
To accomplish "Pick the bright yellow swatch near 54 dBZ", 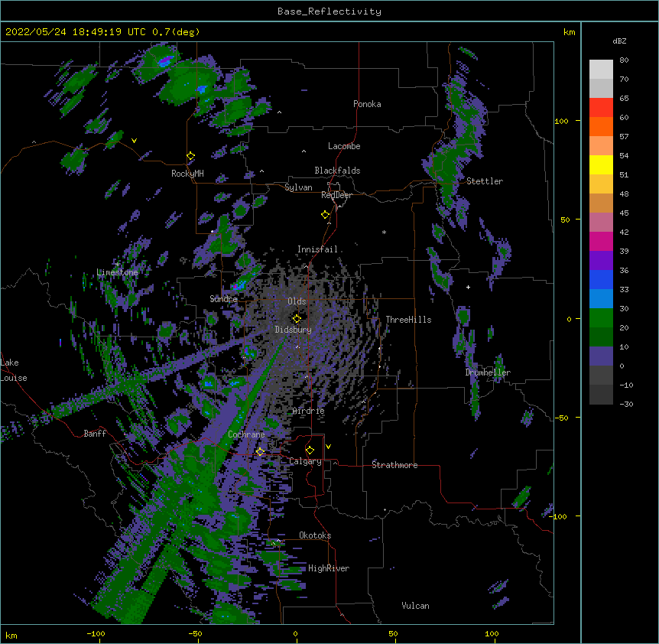I will coord(601,164).
